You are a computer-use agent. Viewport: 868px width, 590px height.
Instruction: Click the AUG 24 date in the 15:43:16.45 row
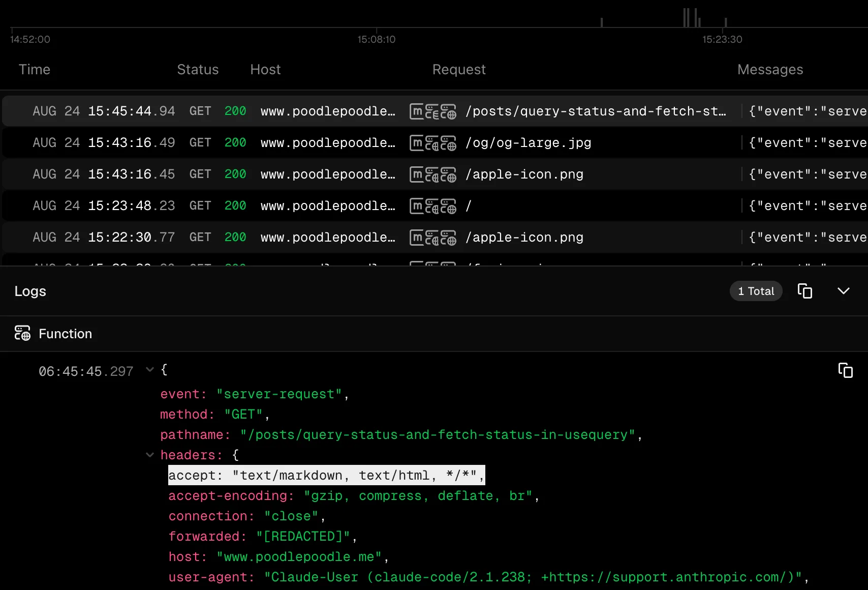coord(56,174)
